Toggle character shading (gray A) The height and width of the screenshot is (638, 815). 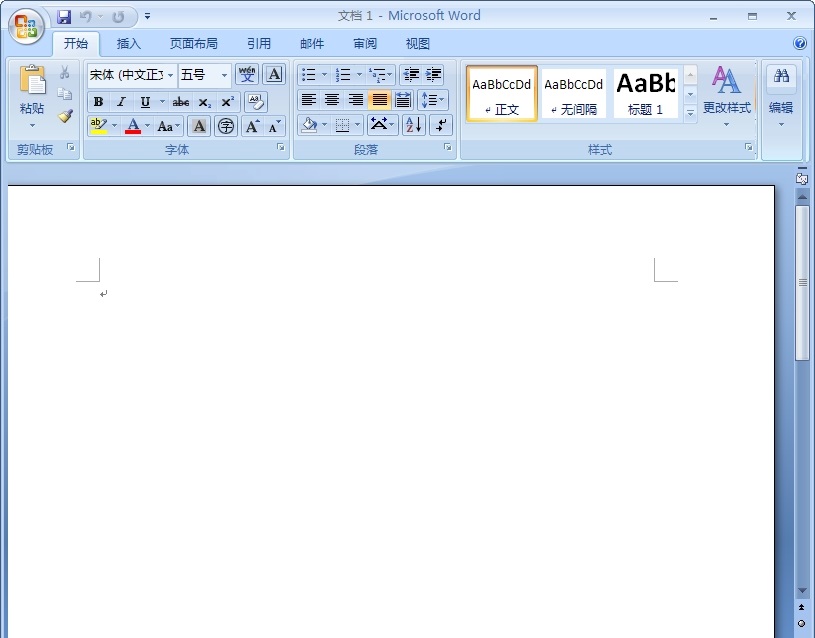tap(199, 126)
